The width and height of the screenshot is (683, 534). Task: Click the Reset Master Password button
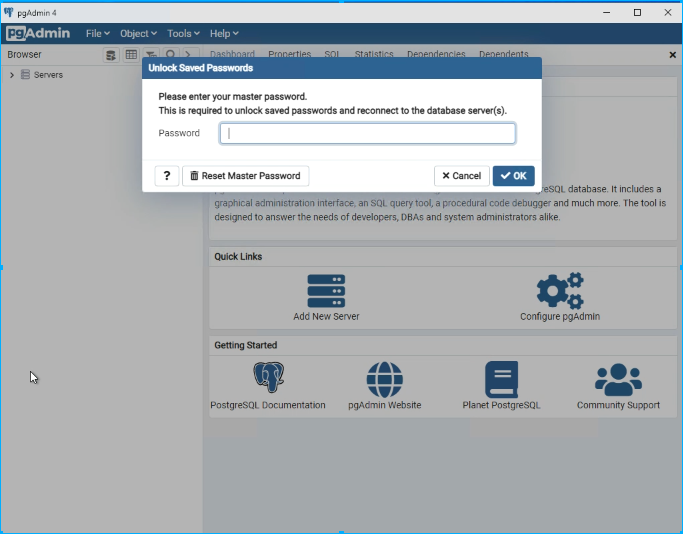tap(245, 176)
